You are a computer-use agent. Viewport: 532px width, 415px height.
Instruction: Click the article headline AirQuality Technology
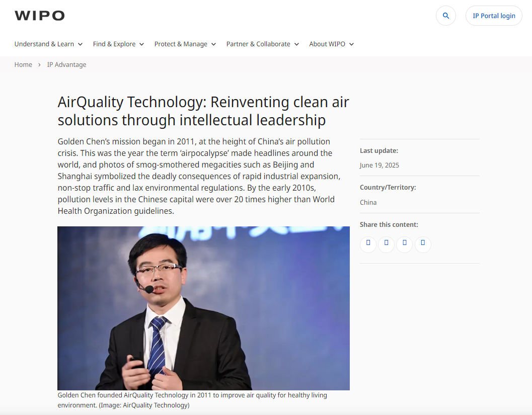[203, 111]
